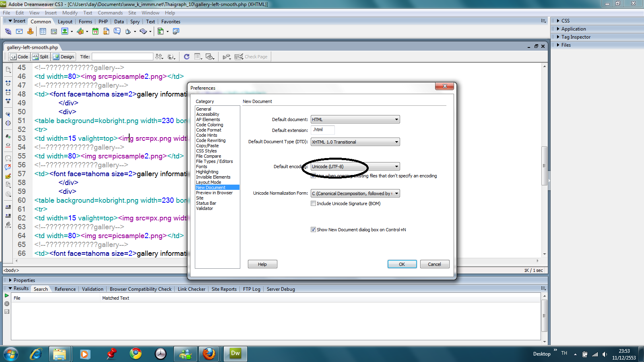This screenshot has height=362, width=644.
Task: Click the document Title input field
Action: [x=122, y=57]
